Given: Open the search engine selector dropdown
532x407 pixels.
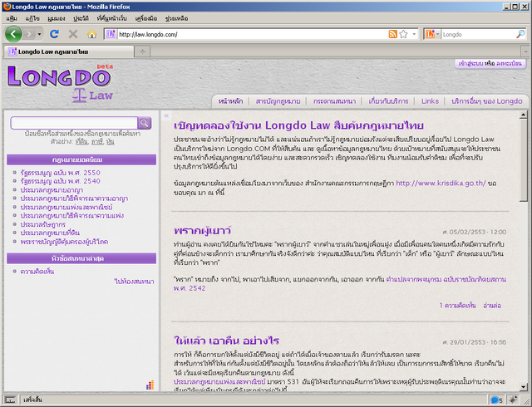Looking at the screenshot, I should pos(432,34).
